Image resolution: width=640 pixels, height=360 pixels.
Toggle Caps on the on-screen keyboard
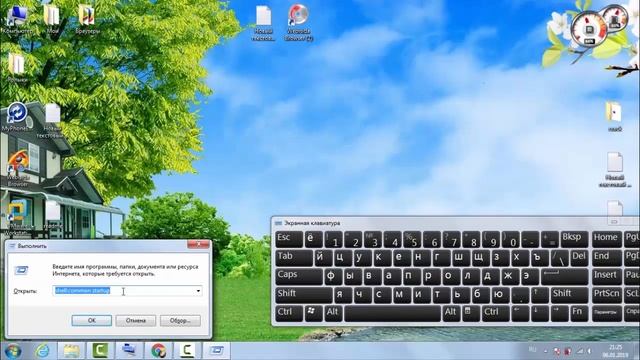pyautogui.click(x=298, y=276)
